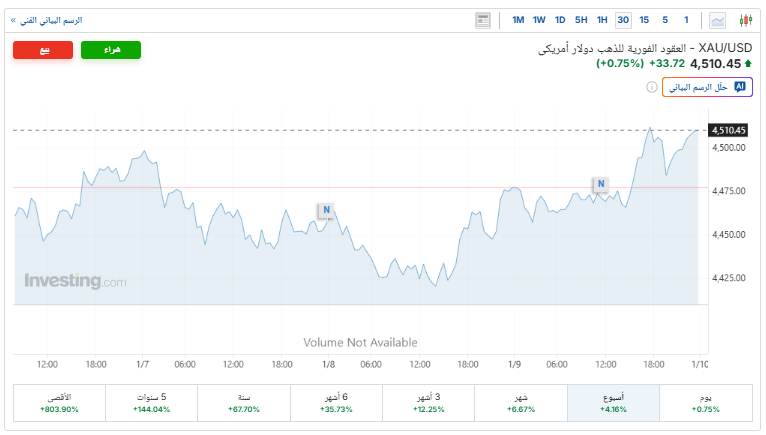Select the week (أسبوع) range tab
The height and width of the screenshot is (435, 766).
pyautogui.click(x=613, y=403)
